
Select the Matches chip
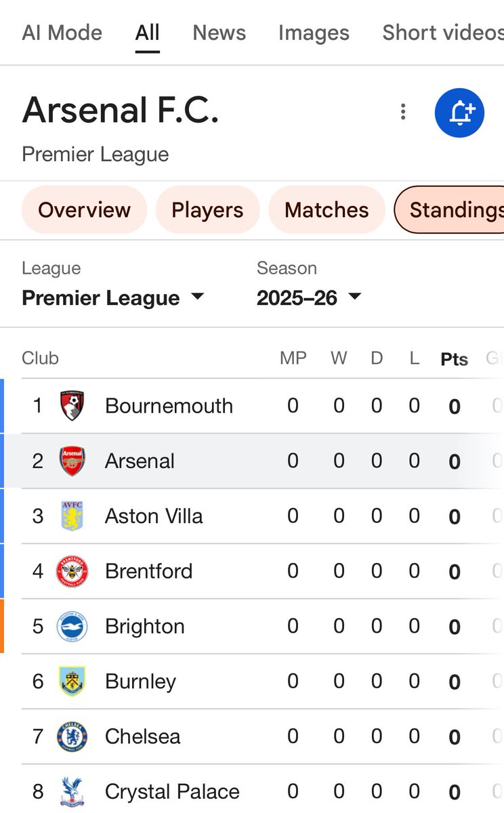tap(327, 210)
